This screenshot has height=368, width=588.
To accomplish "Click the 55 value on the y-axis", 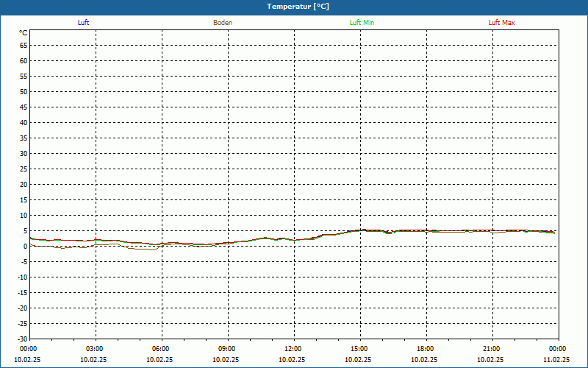I will click(x=24, y=77).
